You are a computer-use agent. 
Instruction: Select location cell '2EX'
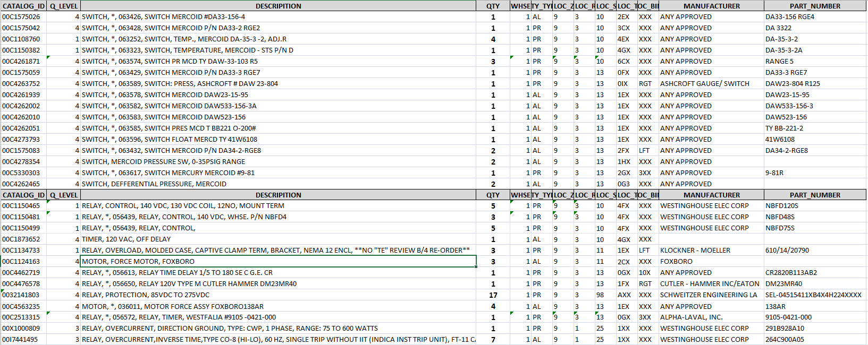tap(627, 17)
